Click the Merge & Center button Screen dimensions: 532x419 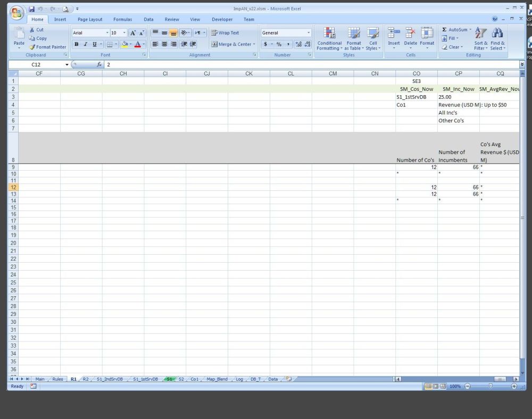click(x=233, y=44)
